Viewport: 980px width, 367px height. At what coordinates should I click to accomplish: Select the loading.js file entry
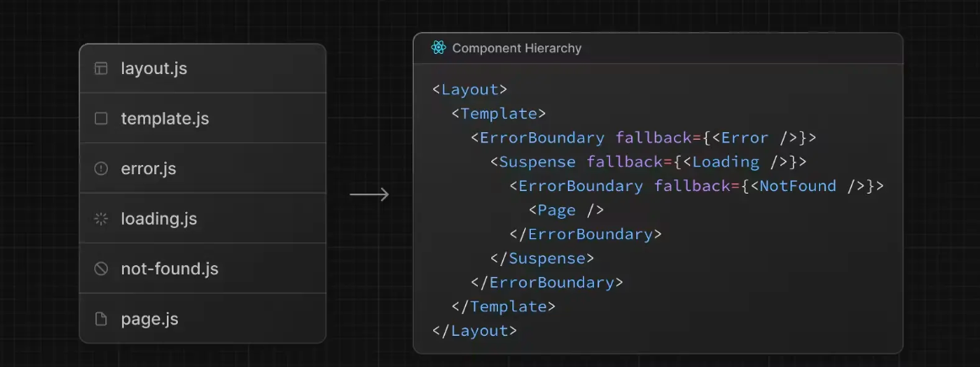(x=202, y=219)
